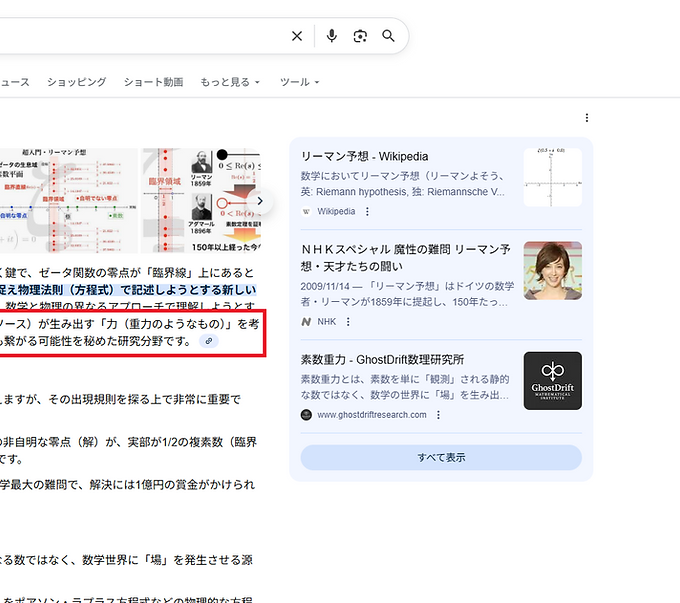The image size is (680, 603).
Task: Open リーマン予想 - Wikipedia result
Action: coord(364,156)
